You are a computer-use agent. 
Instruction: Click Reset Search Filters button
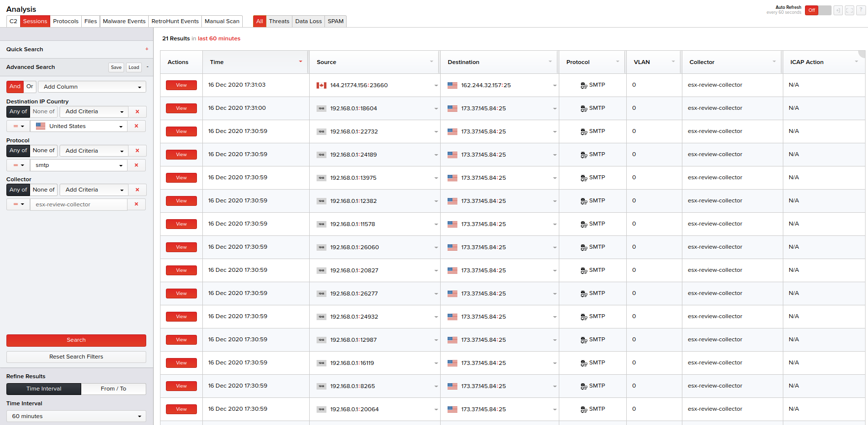[x=76, y=357]
